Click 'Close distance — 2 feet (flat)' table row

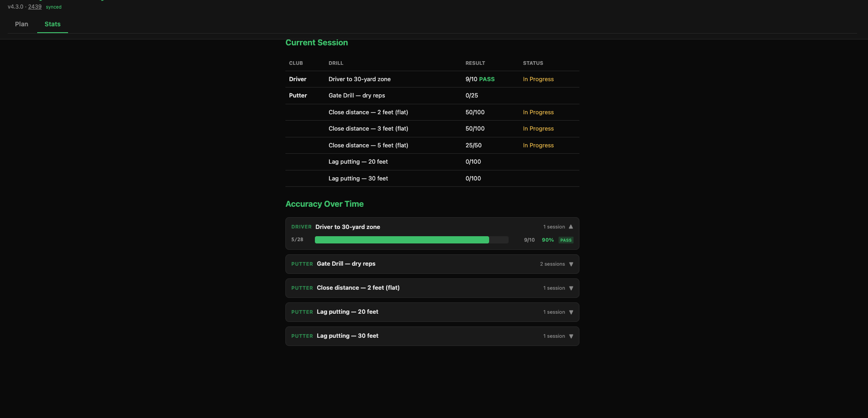(432, 112)
